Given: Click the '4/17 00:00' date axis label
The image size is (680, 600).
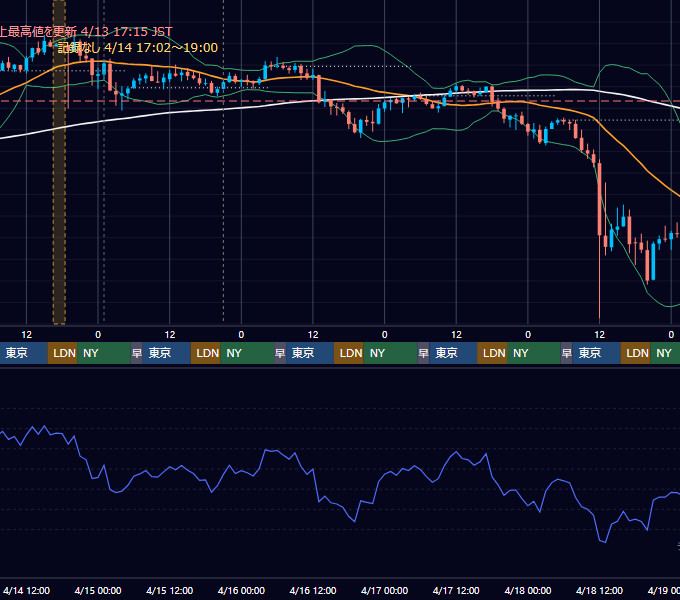Looking at the screenshot, I should pos(384,590).
